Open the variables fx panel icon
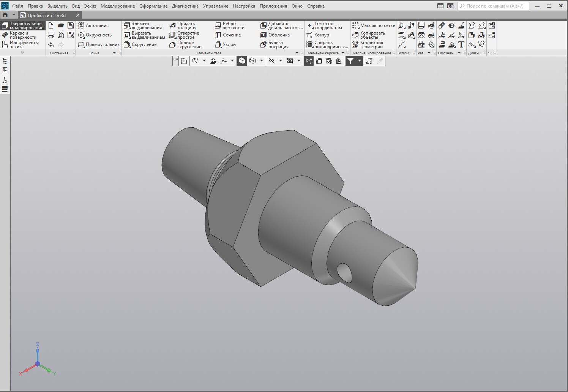This screenshot has height=392, width=568. pyautogui.click(x=5, y=80)
